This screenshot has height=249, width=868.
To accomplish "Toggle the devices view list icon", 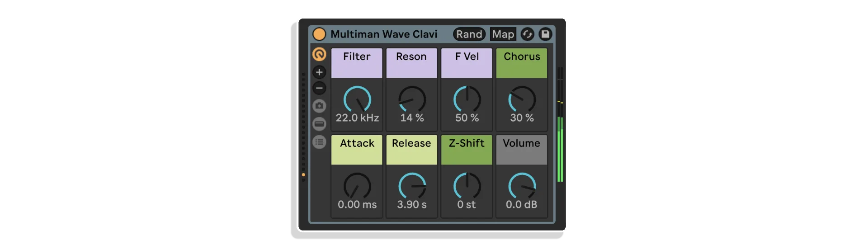I will point(319,142).
